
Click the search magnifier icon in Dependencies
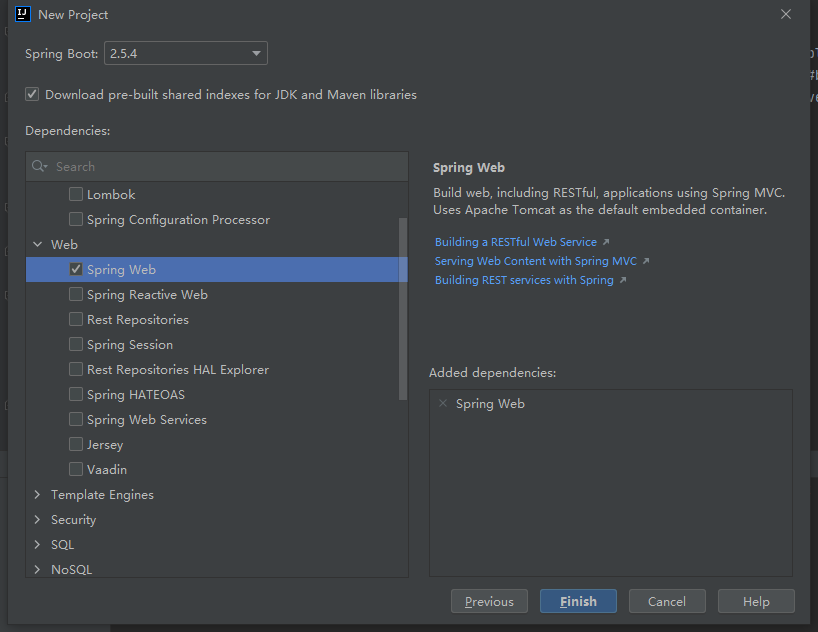[39, 166]
